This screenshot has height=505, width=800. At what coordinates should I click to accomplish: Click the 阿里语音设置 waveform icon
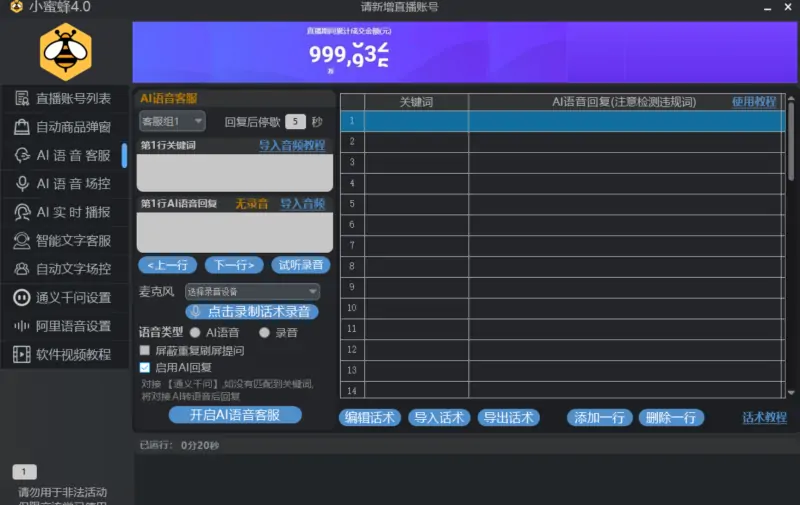click(21, 326)
